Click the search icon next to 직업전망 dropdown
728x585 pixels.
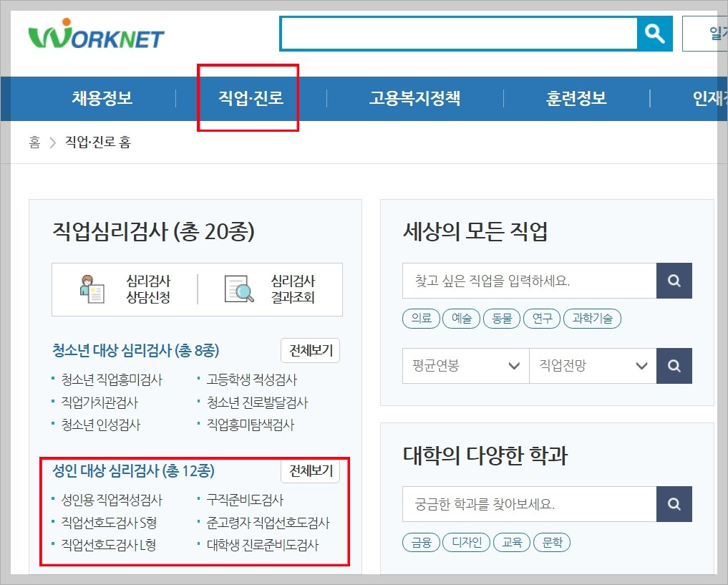pyautogui.click(x=674, y=366)
